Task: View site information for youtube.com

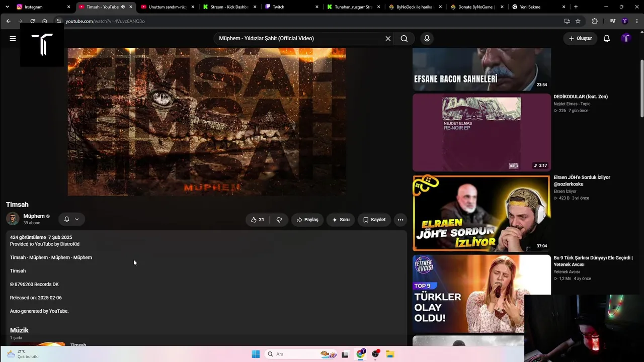Action: 59,21
